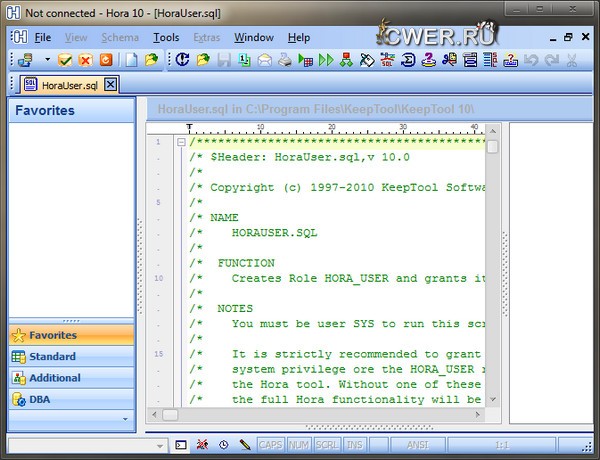Close the HoraUser.sql tab
The image size is (600, 460).
110,84
